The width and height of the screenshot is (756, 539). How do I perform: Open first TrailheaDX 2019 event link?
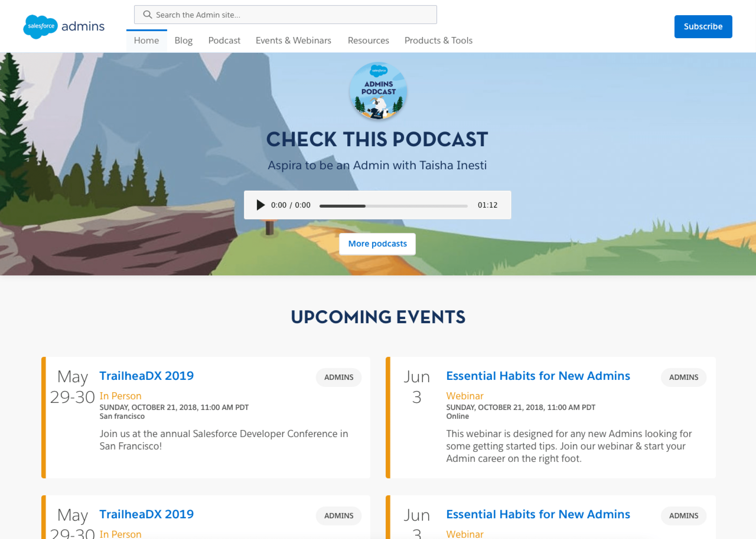146,376
